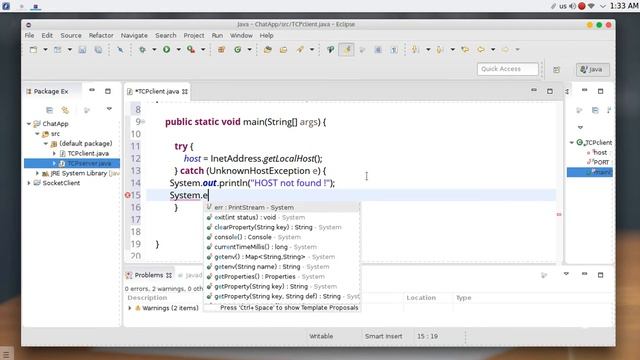
Task: Open the File menu
Action: pos(29,36)
